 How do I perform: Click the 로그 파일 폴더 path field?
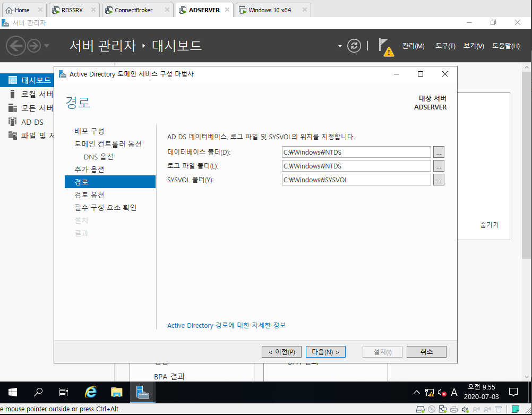[x=356, y=166]
